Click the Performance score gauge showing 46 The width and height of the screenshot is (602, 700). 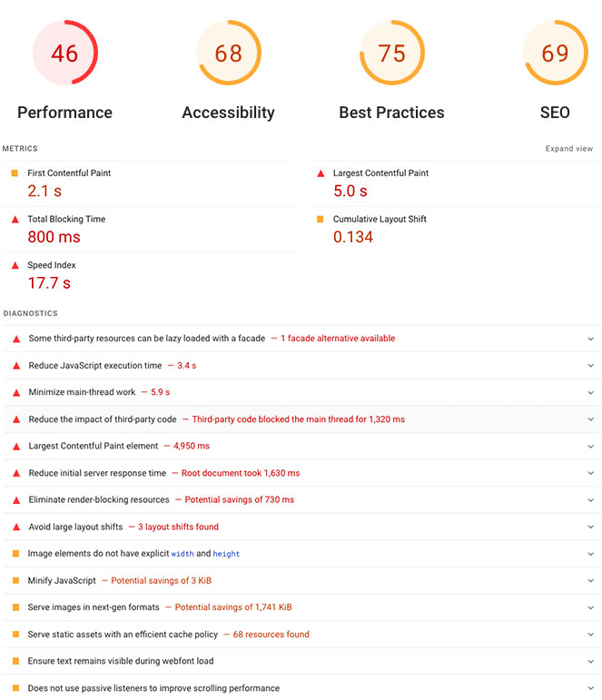coord(65,53)
